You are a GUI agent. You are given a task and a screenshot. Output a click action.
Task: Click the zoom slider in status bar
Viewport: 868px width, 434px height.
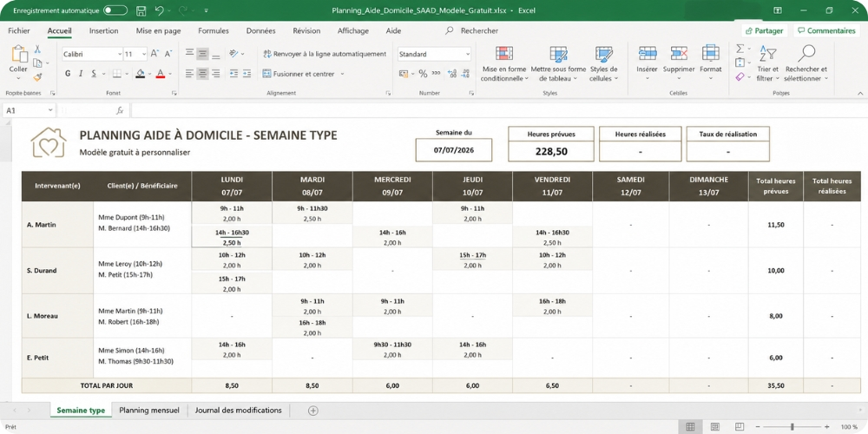(792, 427)
